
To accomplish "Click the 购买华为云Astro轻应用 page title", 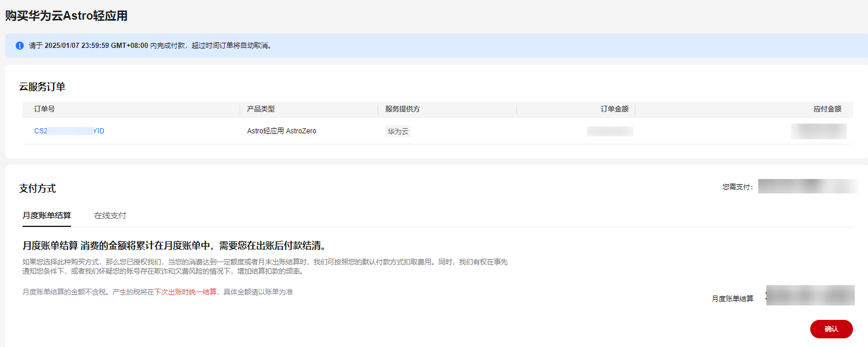I will pyautogui.click(x=66, y=16).
